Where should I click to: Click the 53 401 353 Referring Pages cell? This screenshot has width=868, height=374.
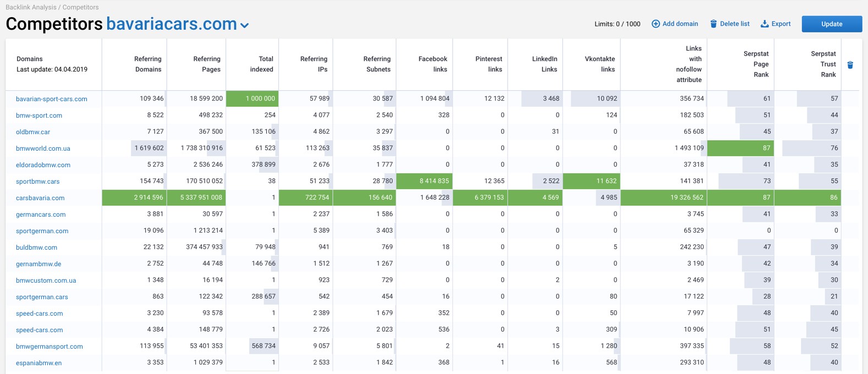click(196, 346)
